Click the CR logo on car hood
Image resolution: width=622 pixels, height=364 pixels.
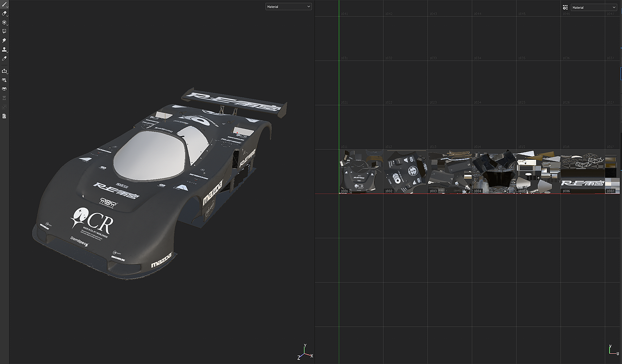(93, 220)
